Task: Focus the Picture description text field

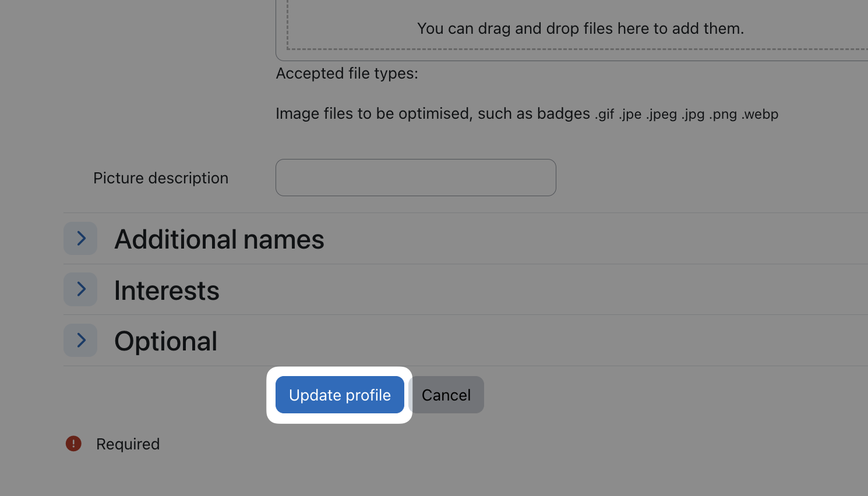Action: [x=415, y=178]
